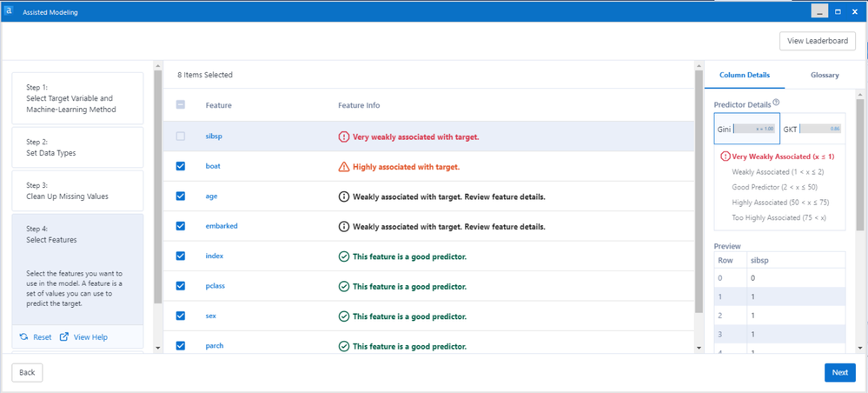This screenshot has width=868, height=393.
Task: Click 'Highly associated with target.' message
Action: (x=407, y=166)
